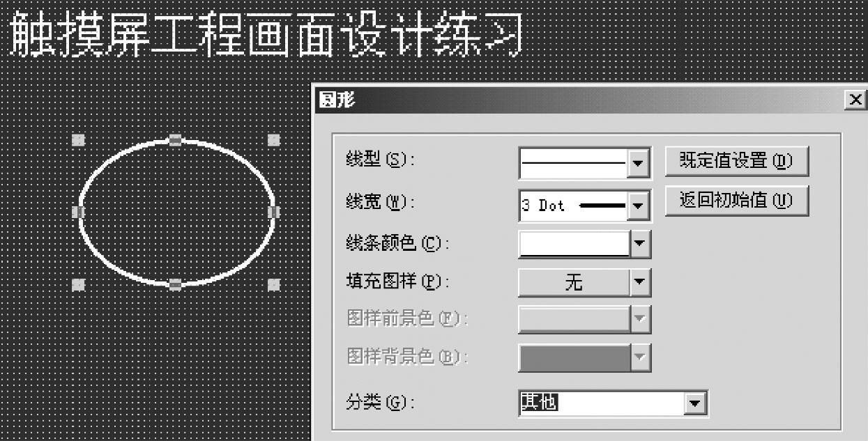Click the 3 Dot line width box
Image resolution: width=868 pixels, height=441 pixels.
pyautogui.click(x=574, y=206)
